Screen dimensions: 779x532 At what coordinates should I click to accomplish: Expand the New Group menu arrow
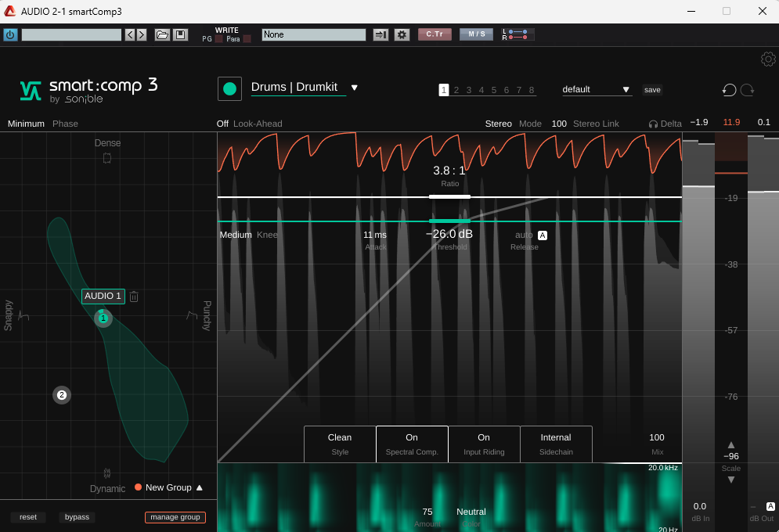pyautogui.click(x=200, y=487)
